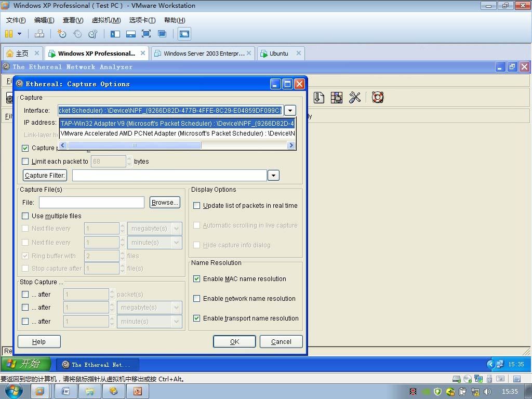Image resolution: width=532 pixels, height=399 pixels.
Task: Select TAP-Win32 Adapter V9 from interface list
Action: click(x=177, y=124)
